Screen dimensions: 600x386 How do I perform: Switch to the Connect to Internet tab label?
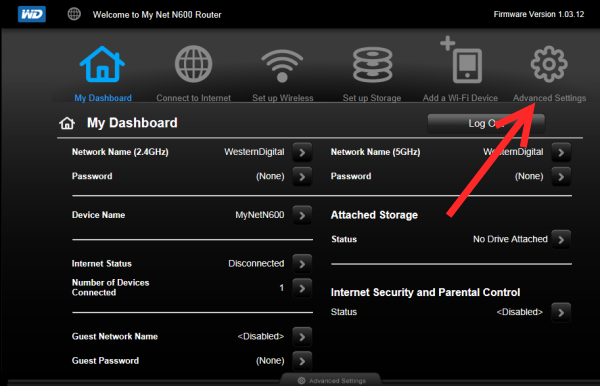193,98
